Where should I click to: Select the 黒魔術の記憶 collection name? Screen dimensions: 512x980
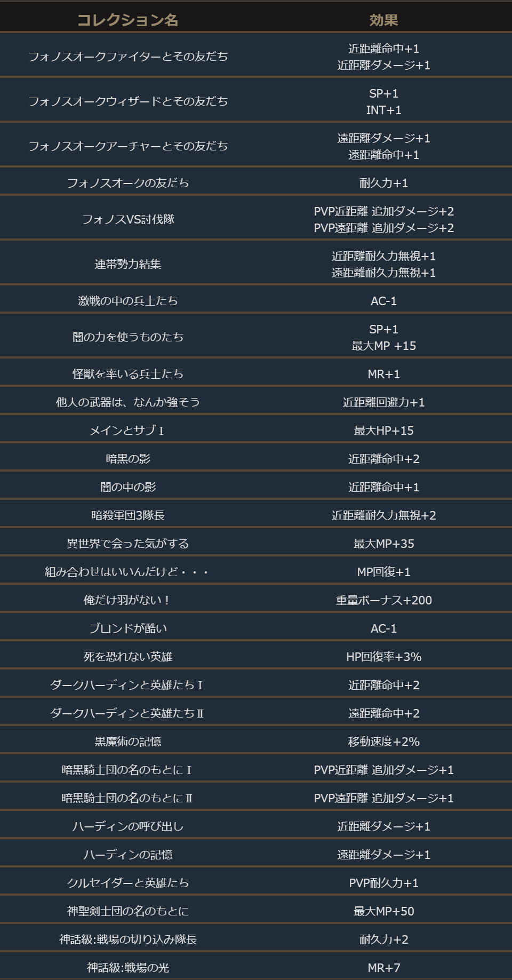point(128,742)
